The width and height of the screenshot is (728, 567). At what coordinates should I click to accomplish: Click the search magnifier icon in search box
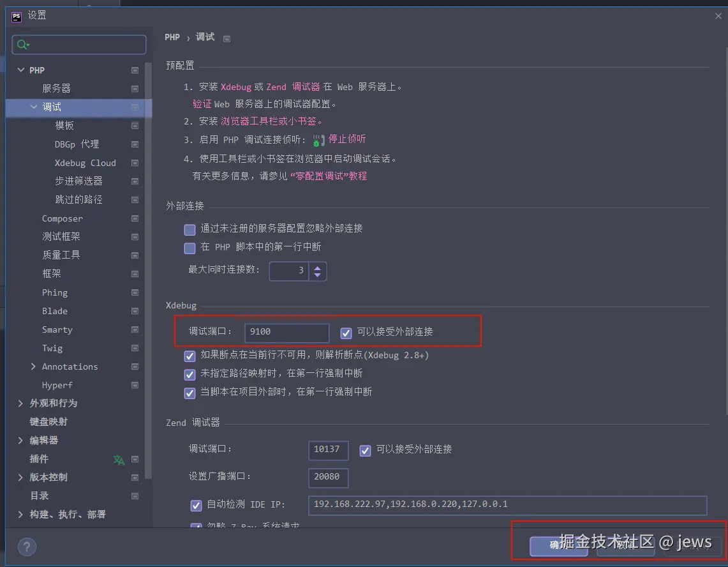tap(23, 45)
